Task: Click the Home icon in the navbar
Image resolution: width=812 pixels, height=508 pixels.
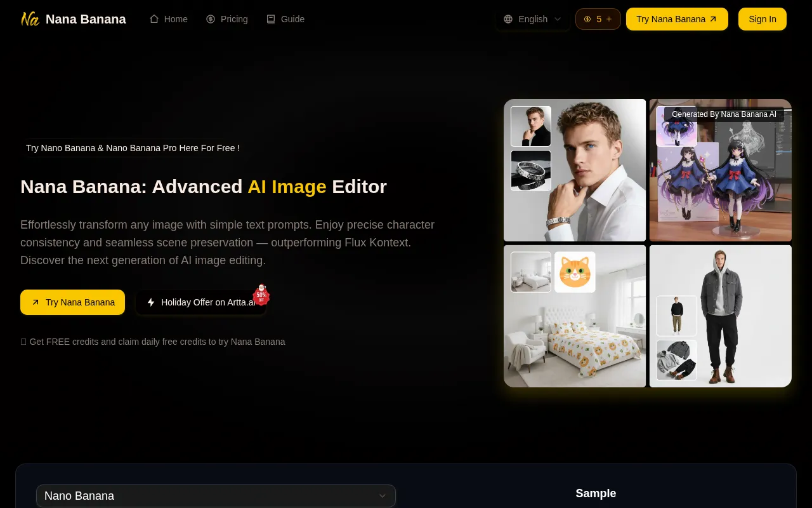Action: coord(154,19)
